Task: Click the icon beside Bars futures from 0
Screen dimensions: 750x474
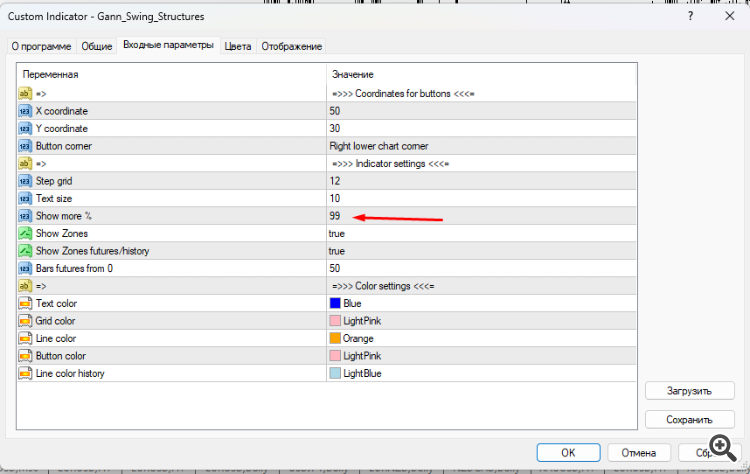Action: [25, 268]
